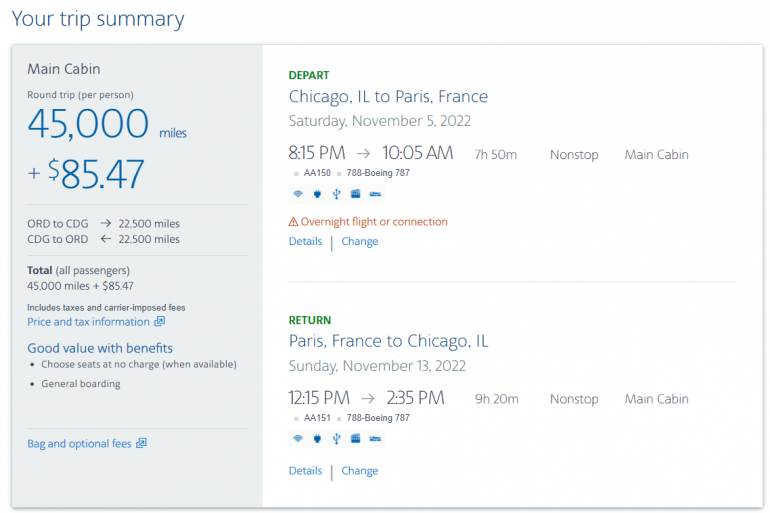Screen dimensions: 770x513
Task: Click the new-window icon beside Price and tax information
Action: point(159,322)
